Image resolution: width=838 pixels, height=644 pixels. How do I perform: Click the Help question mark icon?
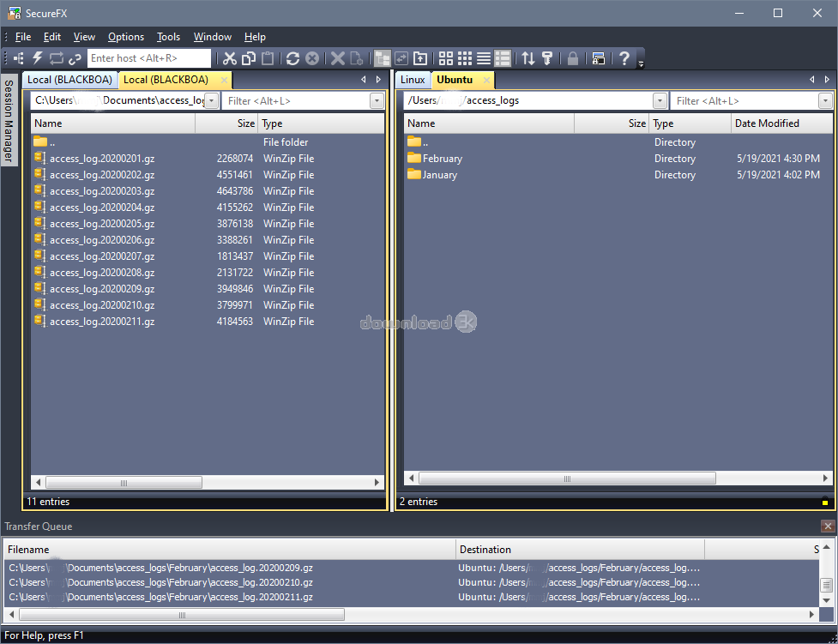(x=624, y=58)
